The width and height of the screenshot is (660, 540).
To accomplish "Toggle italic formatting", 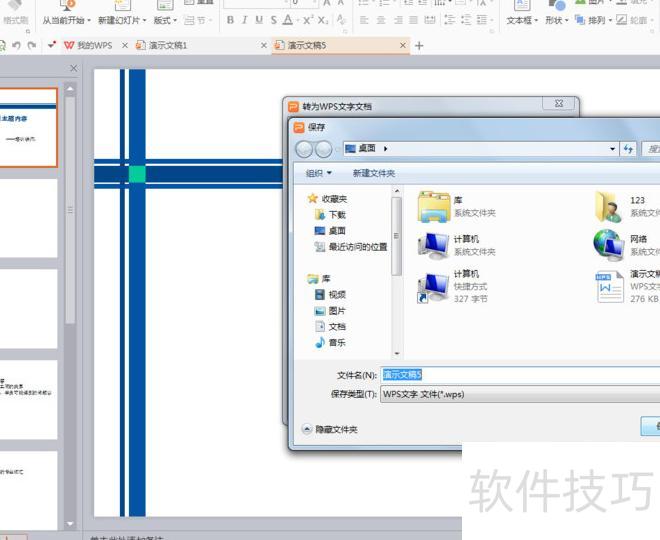I will [x=245, y=20].
